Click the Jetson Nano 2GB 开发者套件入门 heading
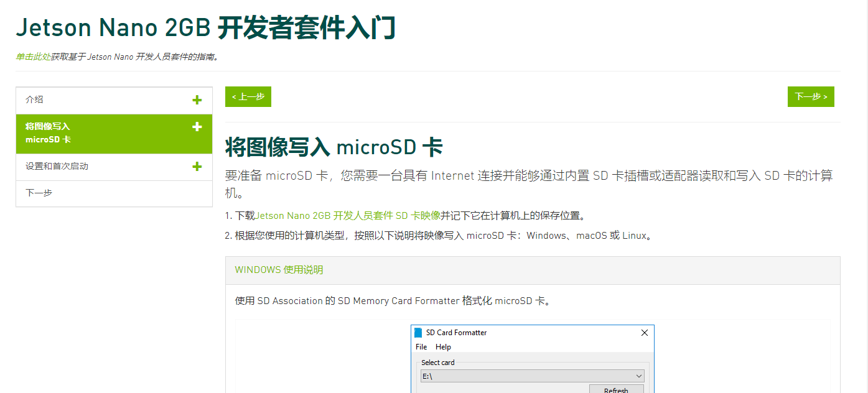 (206, 28)
